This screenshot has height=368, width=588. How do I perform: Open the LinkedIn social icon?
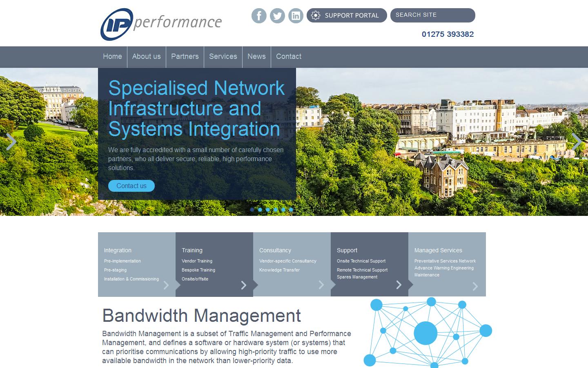(296, 16)
